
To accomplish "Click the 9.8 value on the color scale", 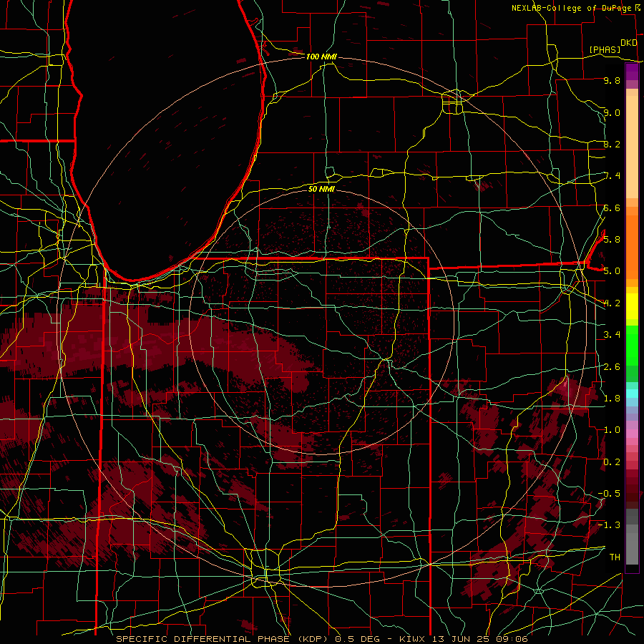I will coord(612,80).
